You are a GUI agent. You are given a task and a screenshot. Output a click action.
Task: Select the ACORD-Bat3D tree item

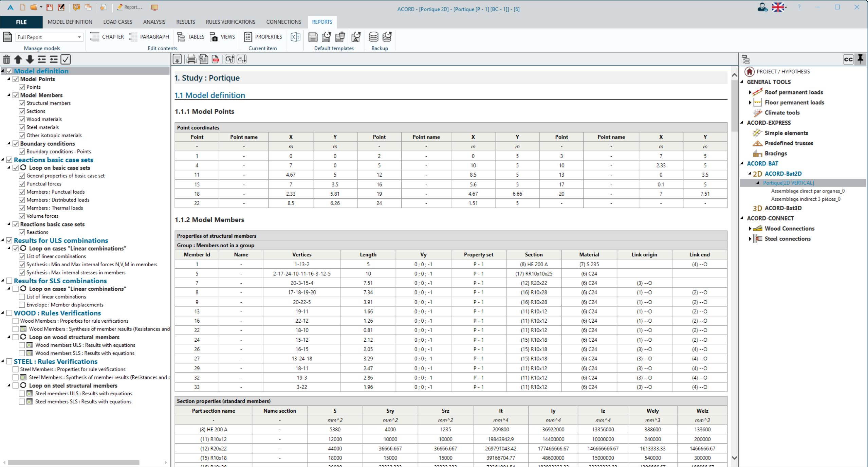[783, 208]
